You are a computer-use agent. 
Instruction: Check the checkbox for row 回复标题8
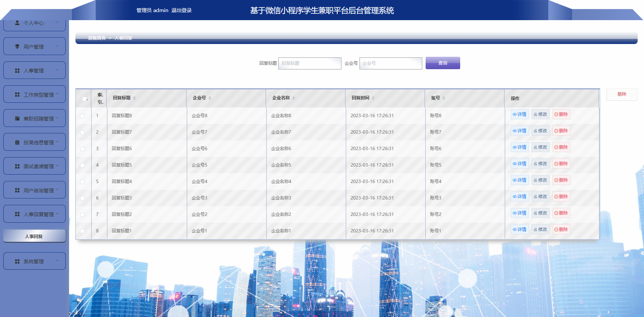point(82,116)
